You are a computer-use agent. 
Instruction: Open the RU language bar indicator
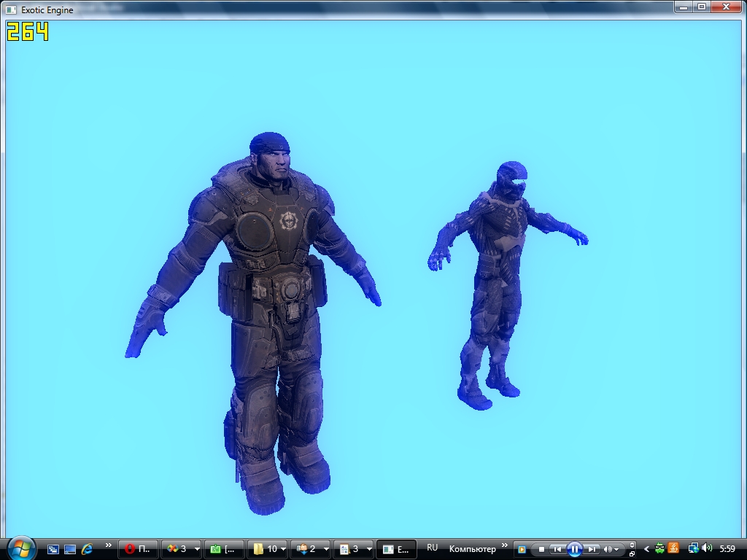tap(432, 548)
